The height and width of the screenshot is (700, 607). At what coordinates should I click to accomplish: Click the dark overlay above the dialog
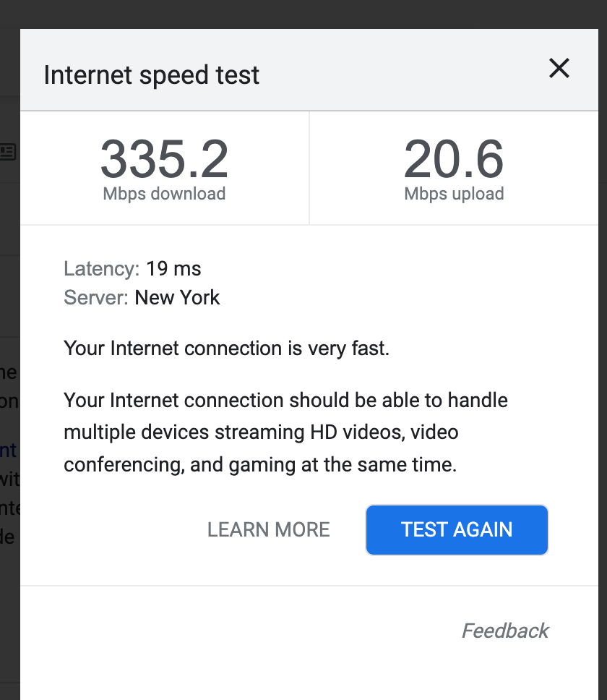303,13
